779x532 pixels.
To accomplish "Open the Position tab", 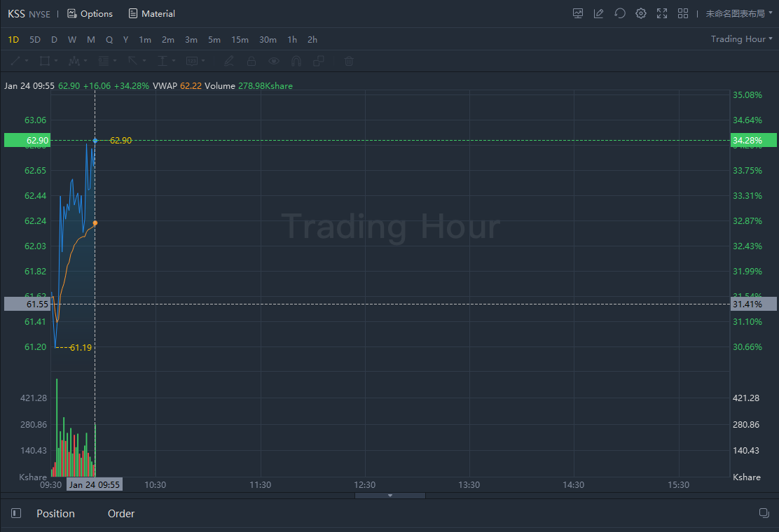I will 55,514.
